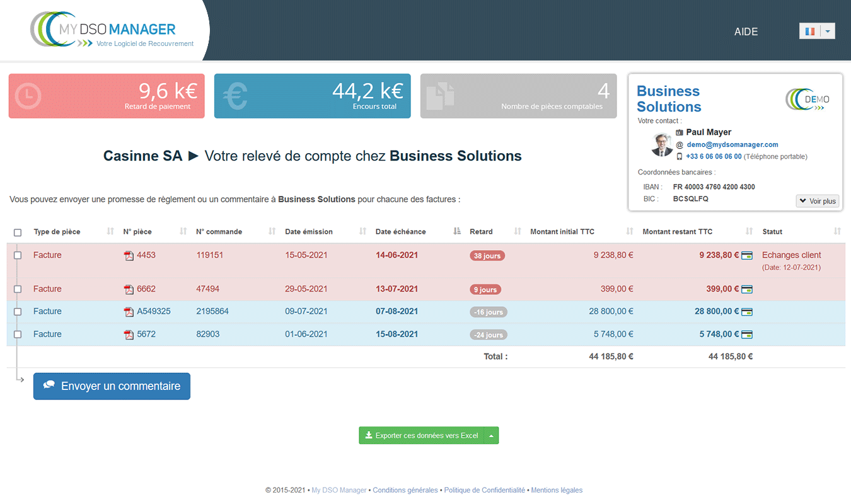
Task: Sort by the Statut column header
Action: pos(772,232)
